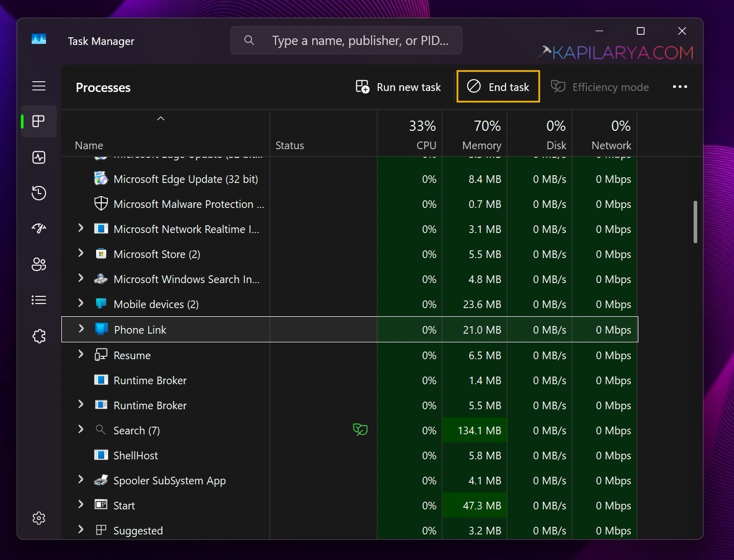
Task: Open the Users sidebar icon
Action: [x=39, y=264]
